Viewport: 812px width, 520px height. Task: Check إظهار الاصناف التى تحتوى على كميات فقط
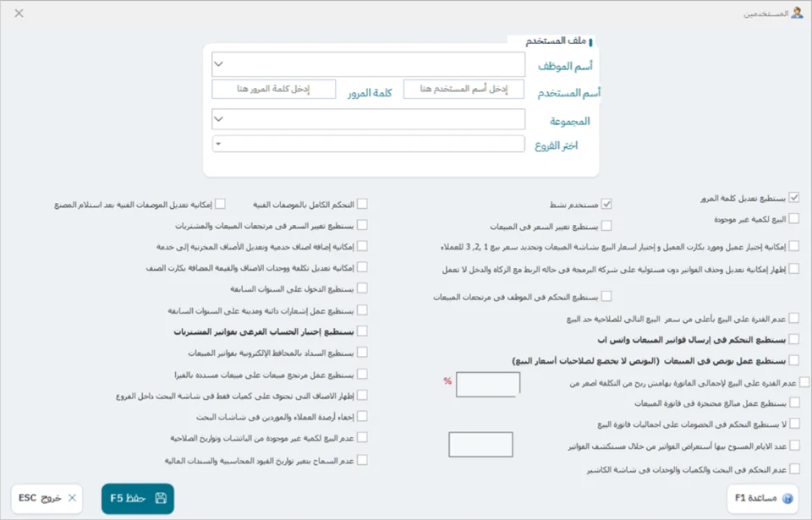pos(363,395)
